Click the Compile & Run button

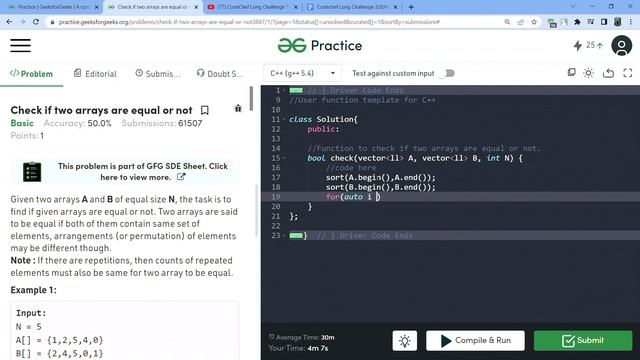point(476,340)
